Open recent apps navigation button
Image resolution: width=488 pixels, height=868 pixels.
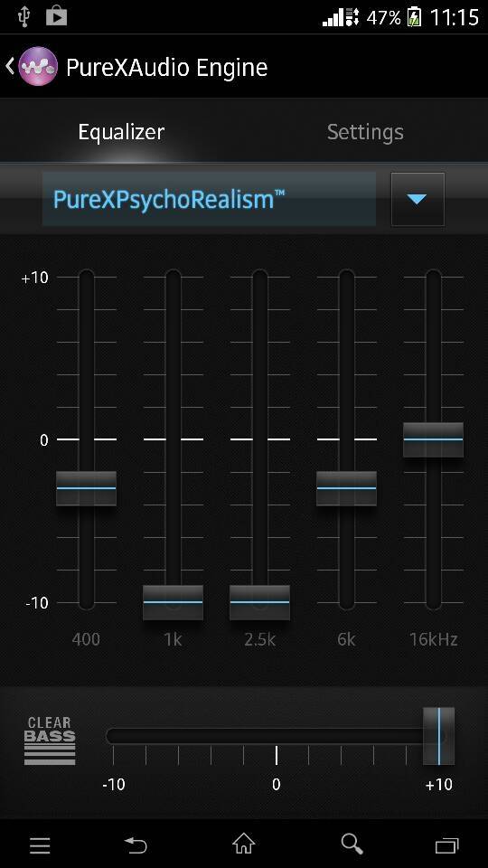447,845
